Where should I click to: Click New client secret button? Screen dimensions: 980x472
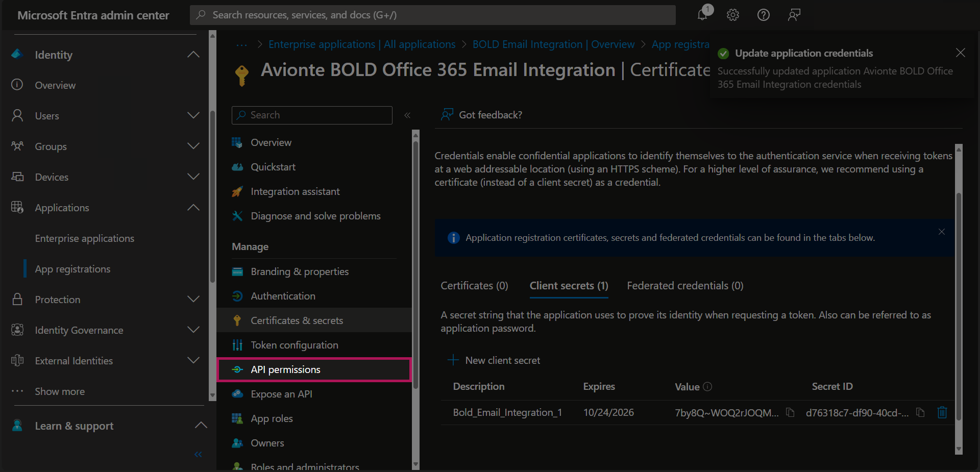494,360
